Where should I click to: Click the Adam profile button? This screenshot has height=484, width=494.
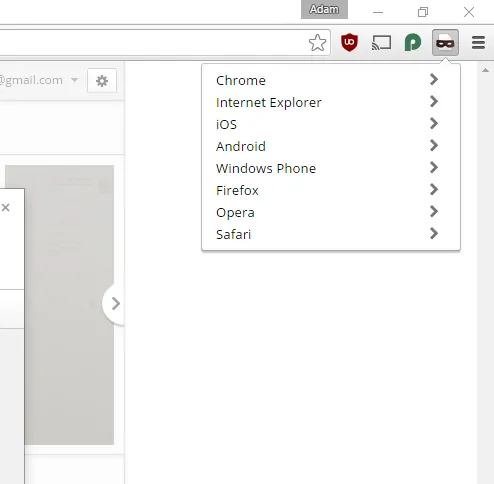click(324, 9)
